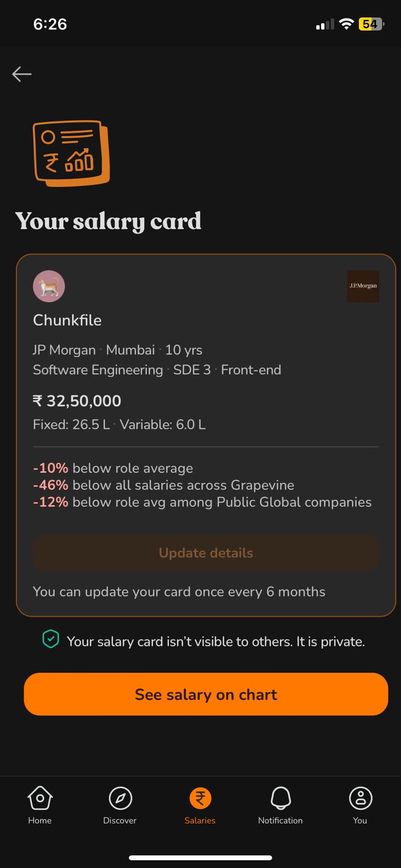Select the Salaries rupee tab

(200, 805)
